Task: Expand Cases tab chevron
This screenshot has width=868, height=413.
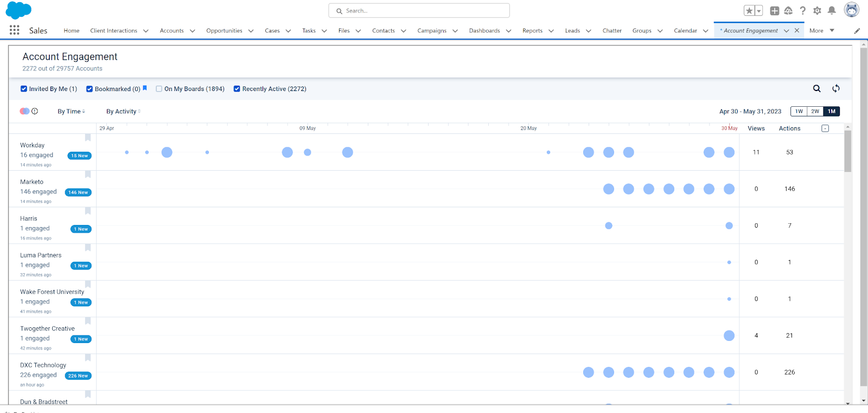Action: click(289, 31)
